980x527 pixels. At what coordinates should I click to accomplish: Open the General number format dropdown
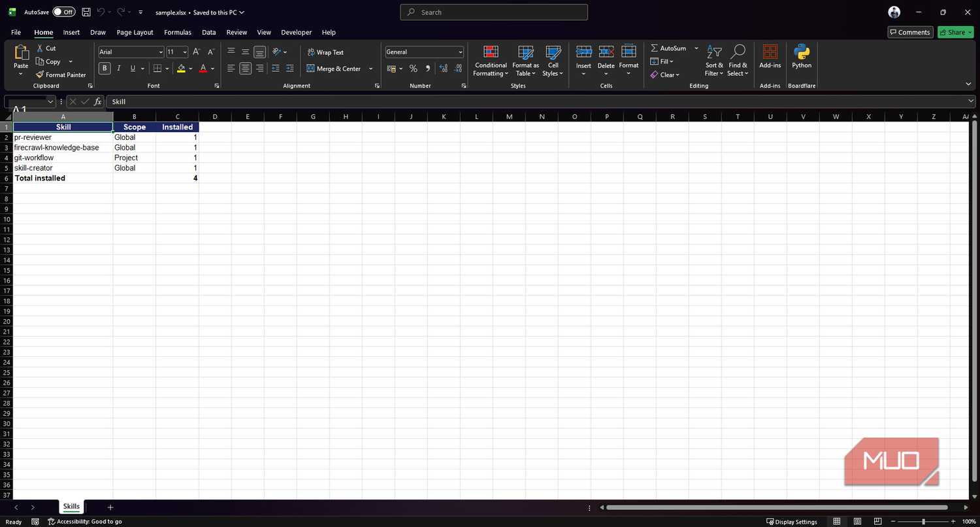461,52
